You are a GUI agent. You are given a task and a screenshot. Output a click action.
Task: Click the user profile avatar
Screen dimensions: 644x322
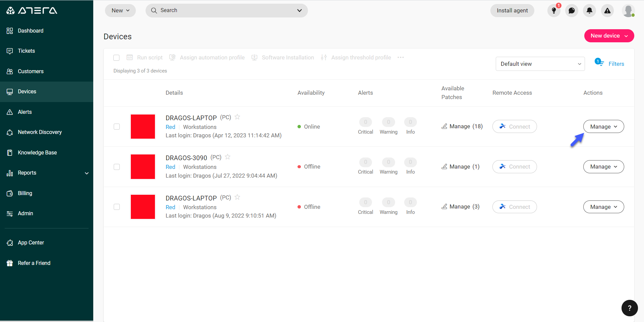628,11
